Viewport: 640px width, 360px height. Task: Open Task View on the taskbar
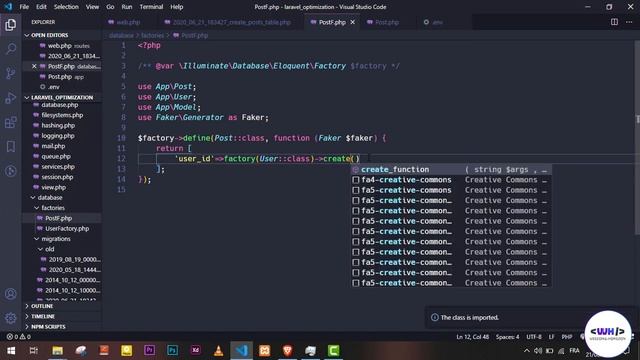(x=34, y=351)
